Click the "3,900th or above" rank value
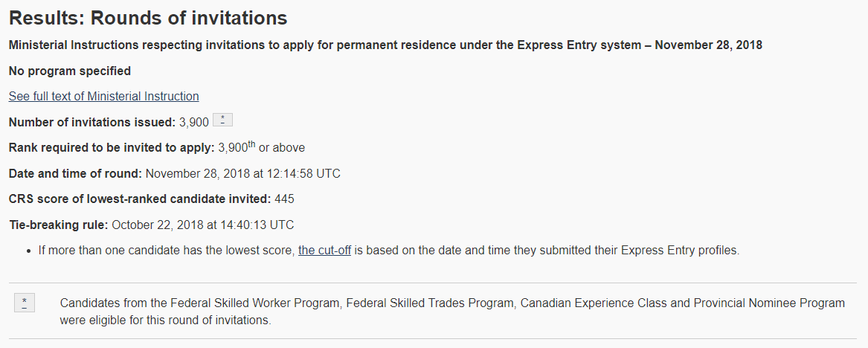This screenshot has height=348, width=868. point(261,148)
